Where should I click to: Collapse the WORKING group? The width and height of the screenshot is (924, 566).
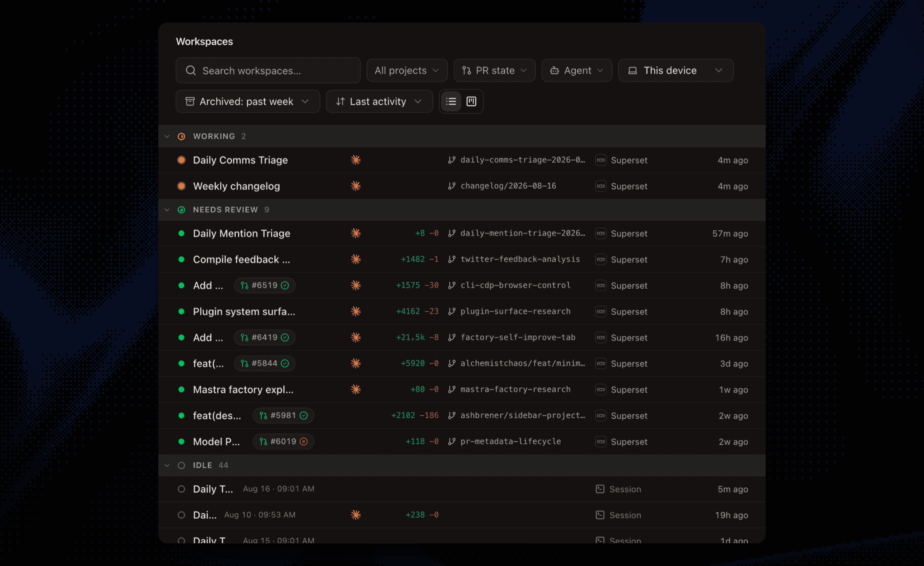pyautogui.click(x=167, y=136)
